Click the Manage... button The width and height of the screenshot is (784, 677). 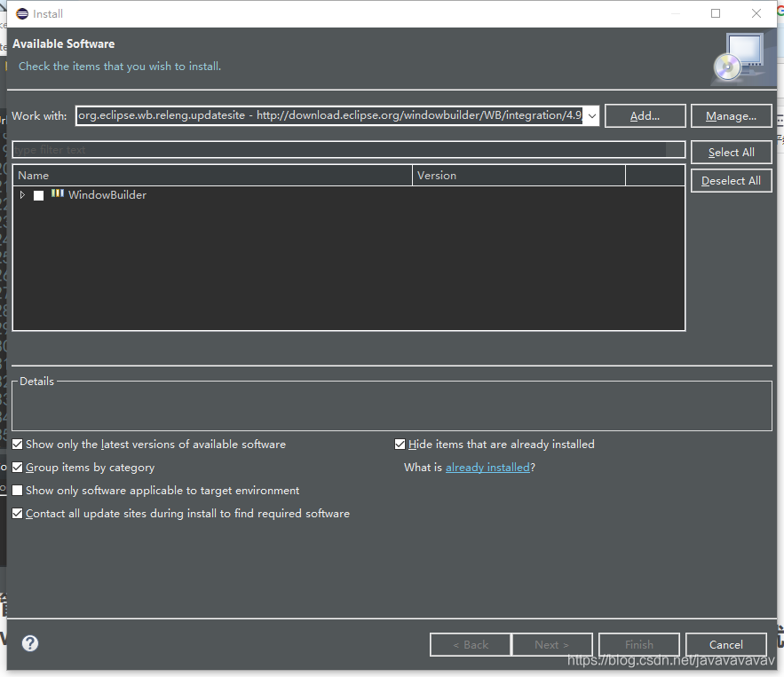731,116
